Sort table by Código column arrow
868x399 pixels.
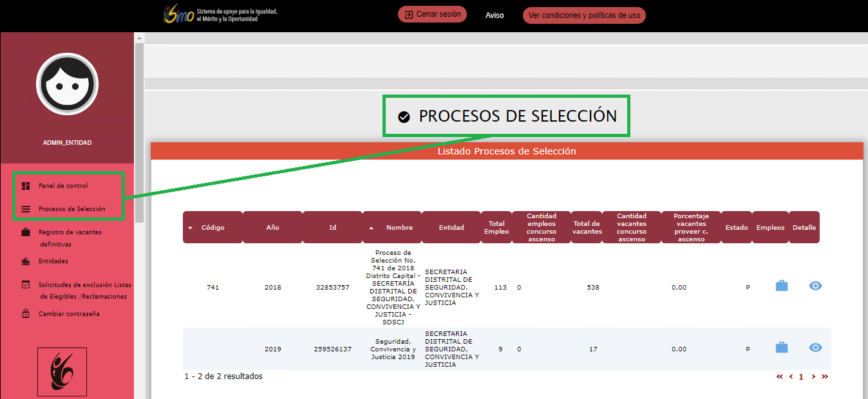pyautogui.click(x=190, y=228)
